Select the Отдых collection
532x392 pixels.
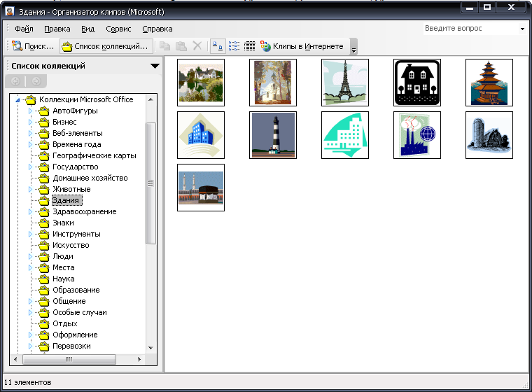[x=65, y=323]
